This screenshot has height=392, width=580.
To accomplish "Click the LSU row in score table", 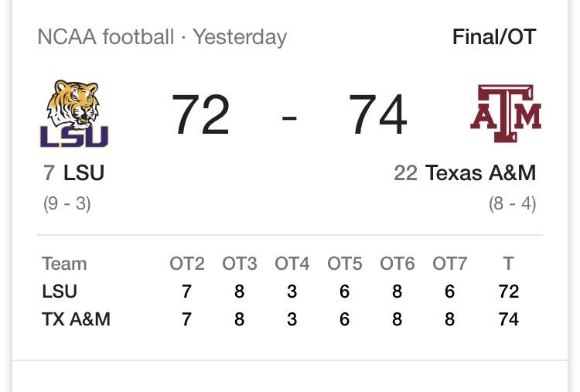I will [281, 291].
